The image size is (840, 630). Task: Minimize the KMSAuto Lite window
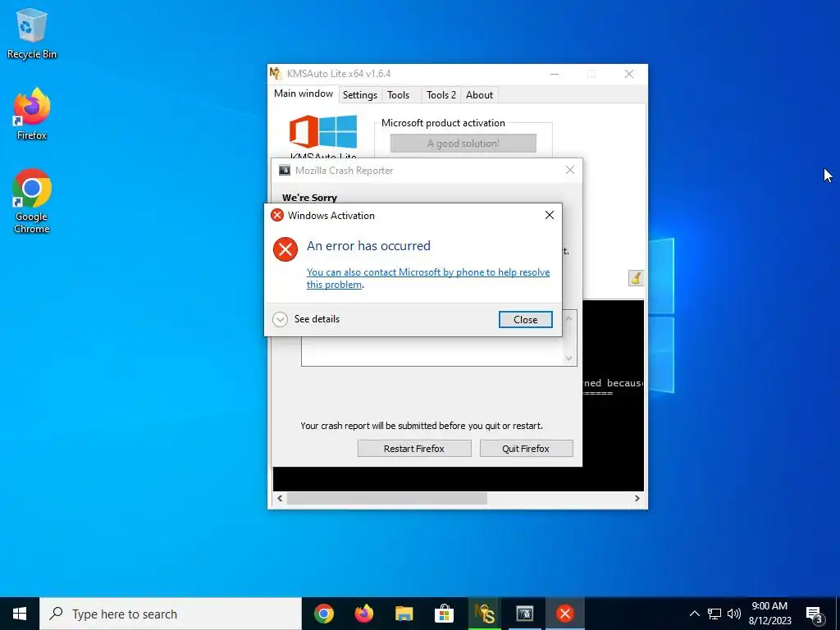click(555, 74)
